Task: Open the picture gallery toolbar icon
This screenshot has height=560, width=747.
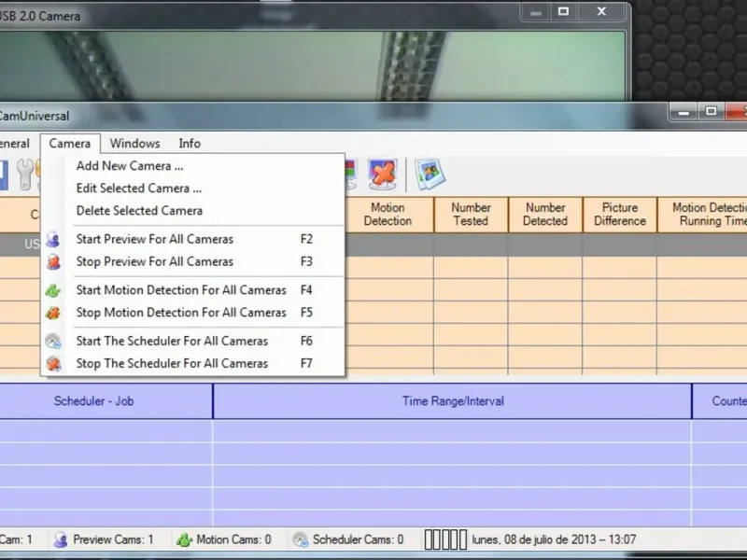Action: click(430, 175)
